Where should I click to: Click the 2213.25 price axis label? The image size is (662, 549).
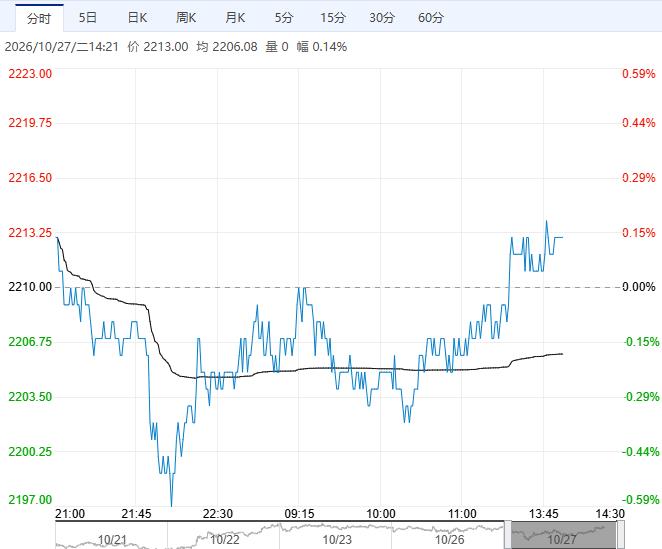30,233
